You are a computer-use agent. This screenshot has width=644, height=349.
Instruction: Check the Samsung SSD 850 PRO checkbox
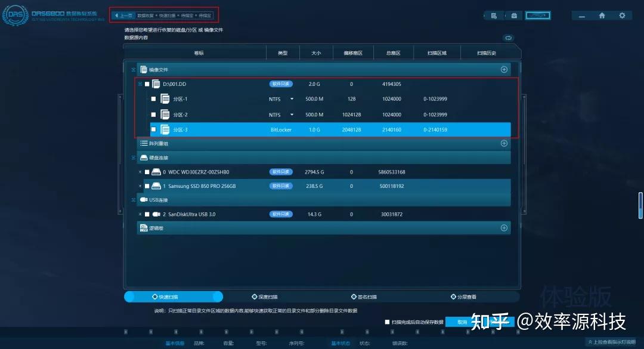coord(147,186)
